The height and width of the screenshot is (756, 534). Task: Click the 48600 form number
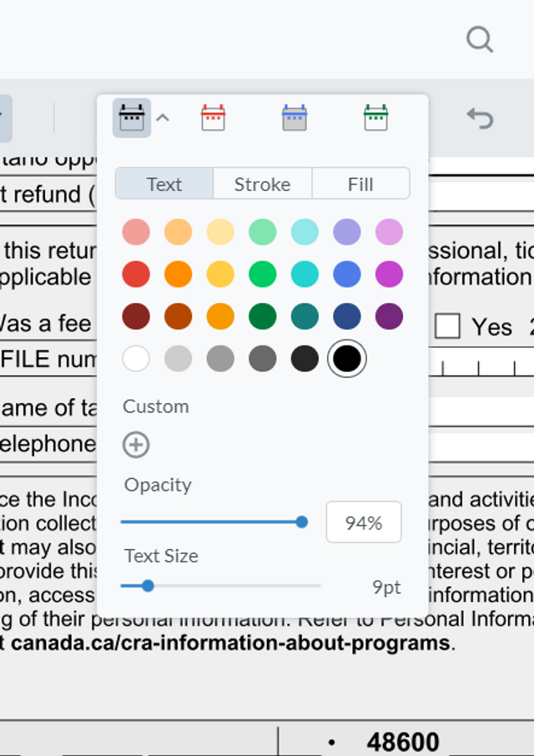click(403, 742)
